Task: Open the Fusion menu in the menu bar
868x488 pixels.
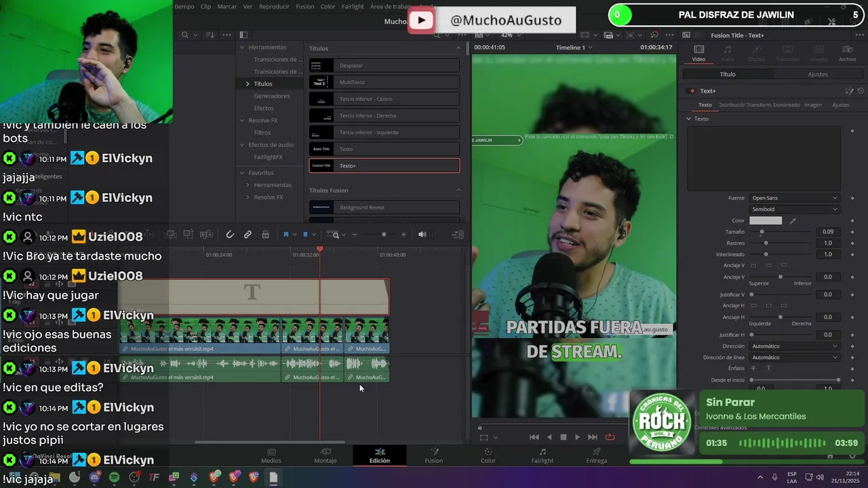Action: click(x=304, y=7)
